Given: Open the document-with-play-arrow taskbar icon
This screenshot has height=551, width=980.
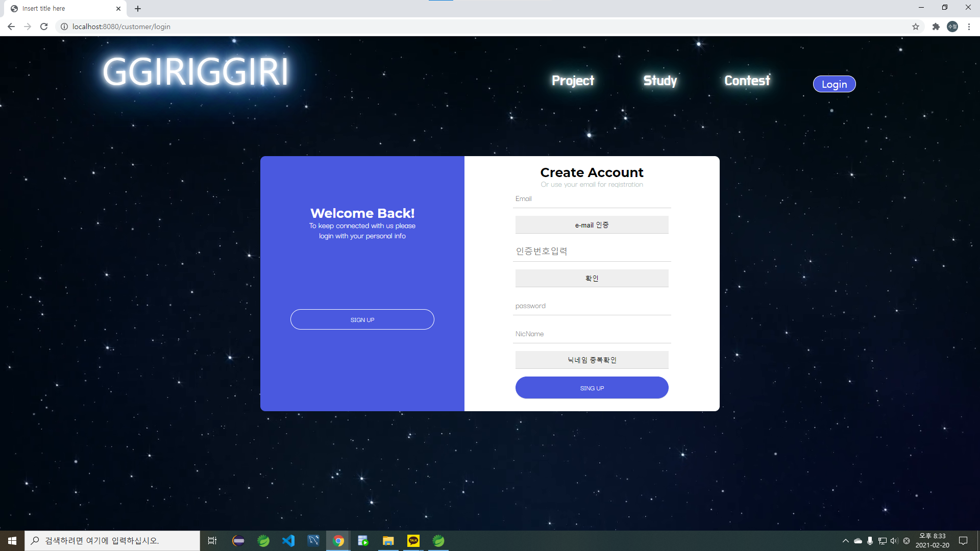Looking at the screenshot, I should coord(363,541).
